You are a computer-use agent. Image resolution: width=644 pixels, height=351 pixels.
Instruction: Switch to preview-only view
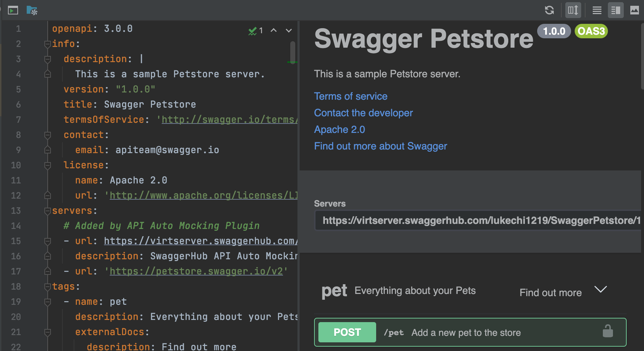[635, 10]
